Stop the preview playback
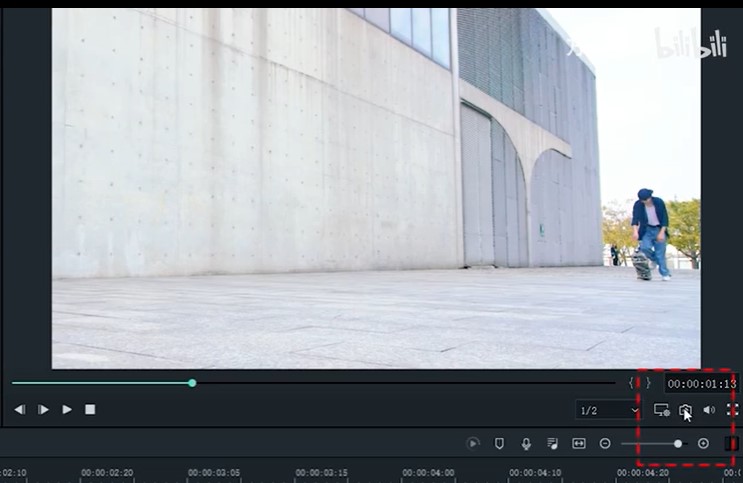Viewport: 743px width, 483px height. [90, 409]
